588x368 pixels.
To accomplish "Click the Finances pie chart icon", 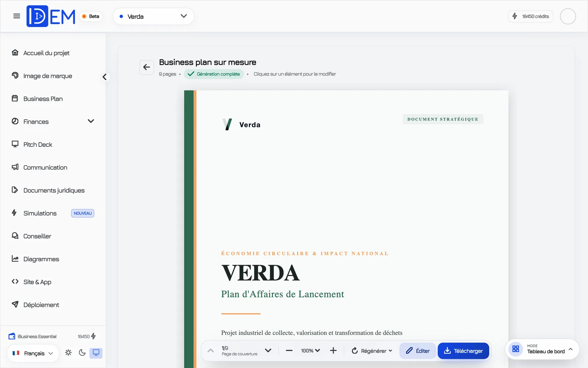I will (15, 121).
